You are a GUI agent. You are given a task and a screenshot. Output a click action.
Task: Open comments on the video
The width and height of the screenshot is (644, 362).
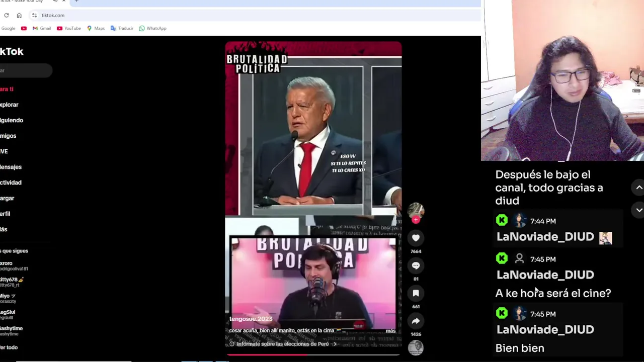(416, 265)
